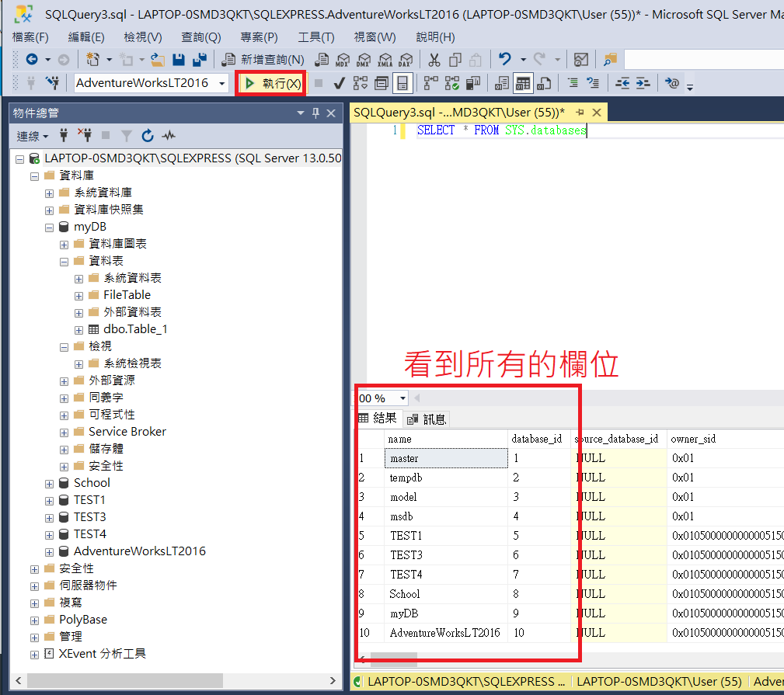The image size is (784, 695).
Task: Collapse the myDB database node
Action: (x=49, y=228)
